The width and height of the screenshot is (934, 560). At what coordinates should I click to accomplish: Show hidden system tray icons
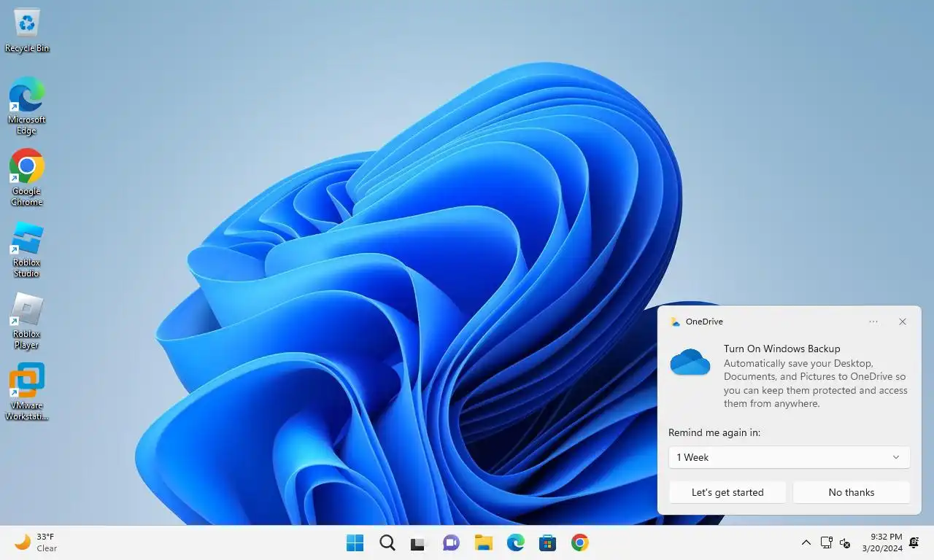tap(806, 542)
